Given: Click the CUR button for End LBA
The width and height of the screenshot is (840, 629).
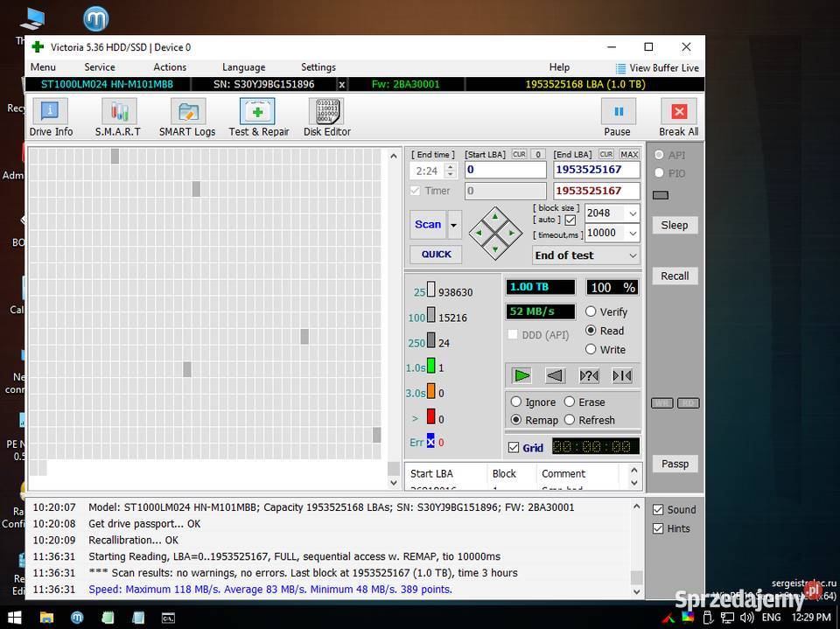Looking at the screenshot, I should 606,154.
